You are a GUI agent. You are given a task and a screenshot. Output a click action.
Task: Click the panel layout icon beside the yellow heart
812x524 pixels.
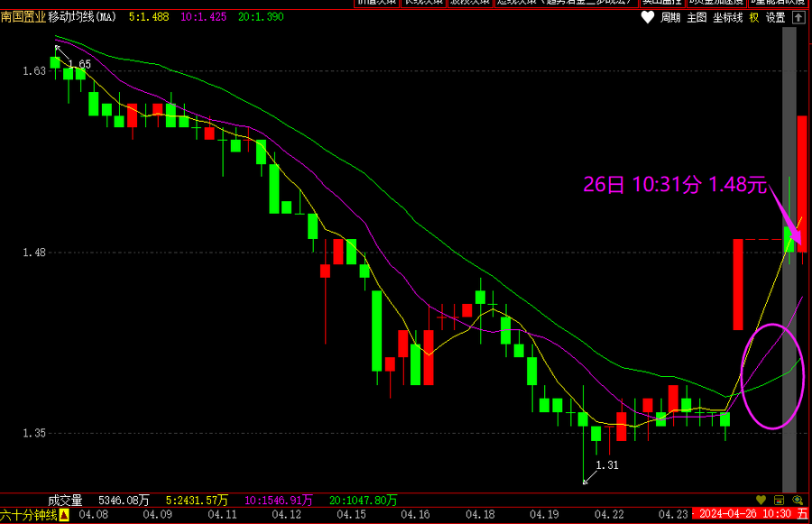[x=779, y=501]
